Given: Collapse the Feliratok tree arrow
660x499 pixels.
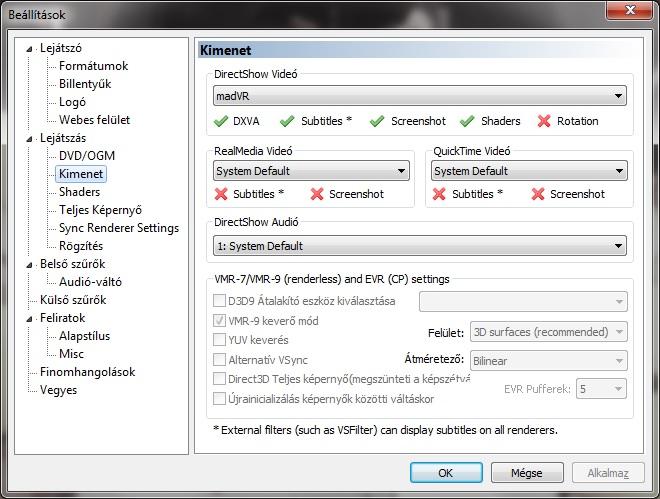Looking at the screenshot, I should [x=29, y=319].
